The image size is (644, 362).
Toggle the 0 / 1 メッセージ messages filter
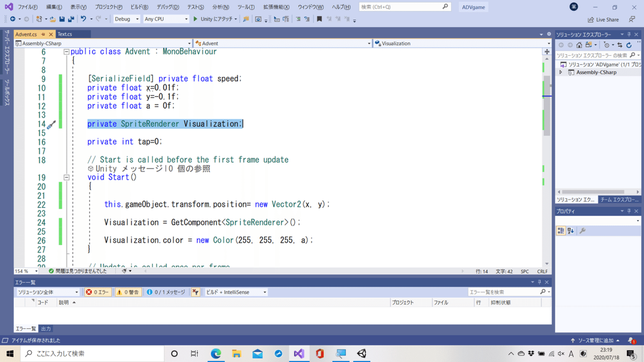166,292
